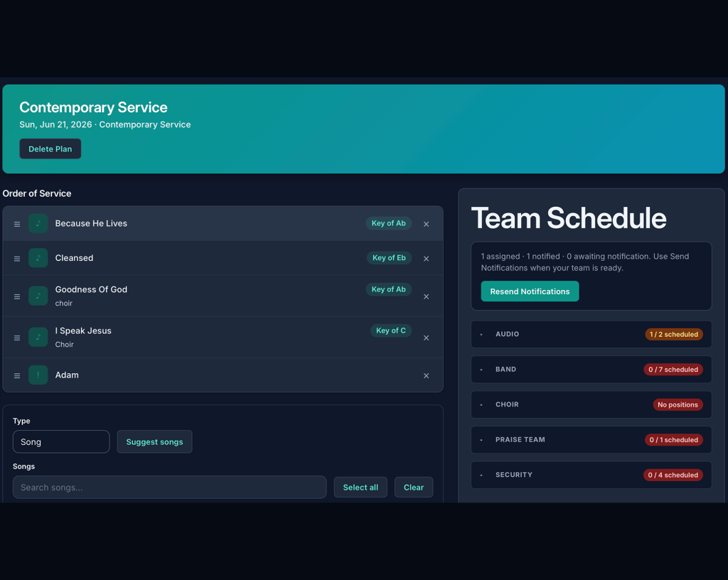This screenshot has width=728, height=580.
Task: Focus the Search songs field
Action: (169, 487)
